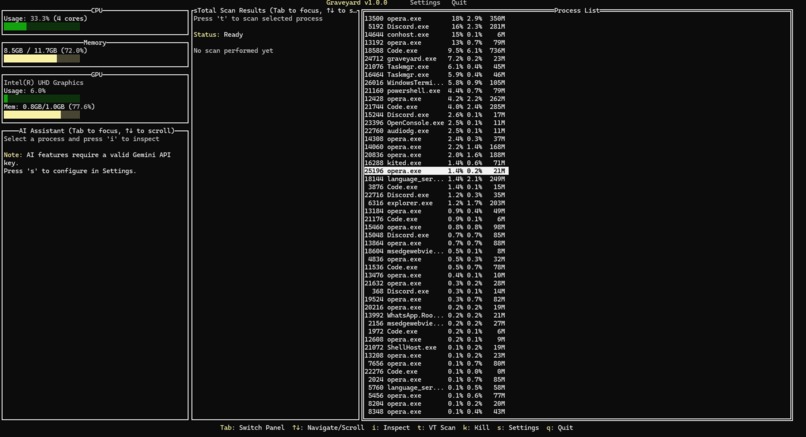Click the '8.5GB / 11.7GB (72.0%)' memory text
Screen dimensions: 806x437
tap(45, 50)
